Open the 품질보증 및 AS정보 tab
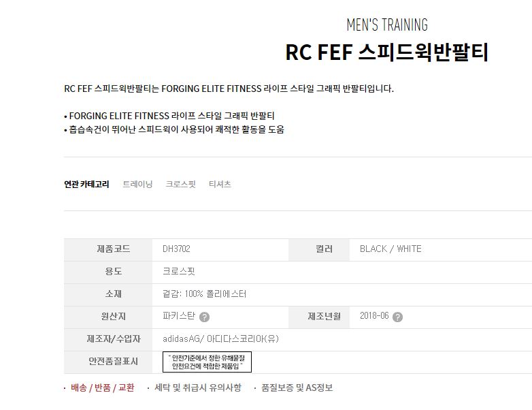532x410 pixels. pos(297,388)
